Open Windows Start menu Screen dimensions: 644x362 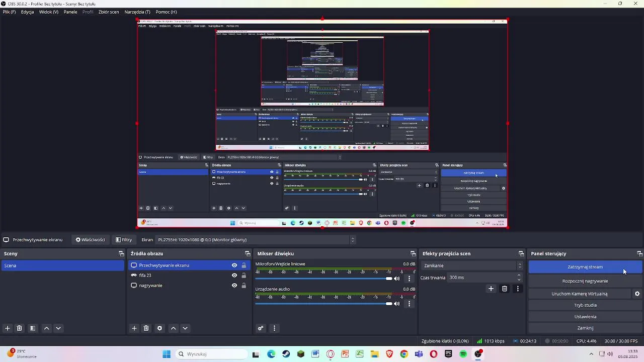(x=167, y=354)
